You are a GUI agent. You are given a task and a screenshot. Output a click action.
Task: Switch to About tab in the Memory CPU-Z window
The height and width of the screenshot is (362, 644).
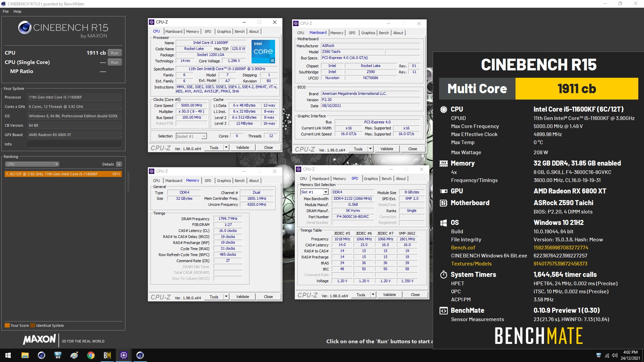tap(254, 181)
